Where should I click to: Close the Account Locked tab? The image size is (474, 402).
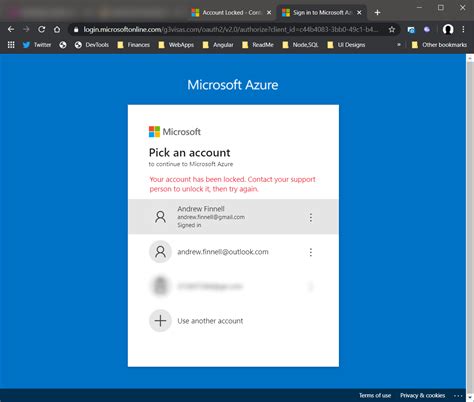click(x=269, y=13)
